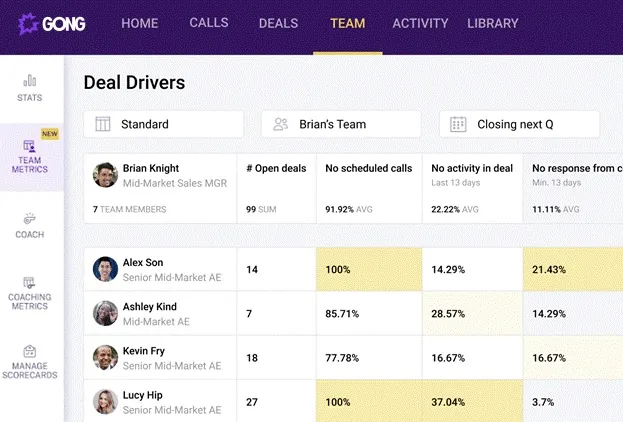Click the calendar icon beside Closing next Q

(x=458, y=124)
